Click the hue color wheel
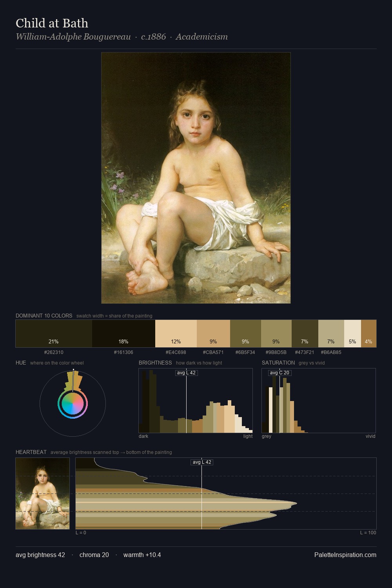This screenshot has height=588, width=392. point(73,403)
